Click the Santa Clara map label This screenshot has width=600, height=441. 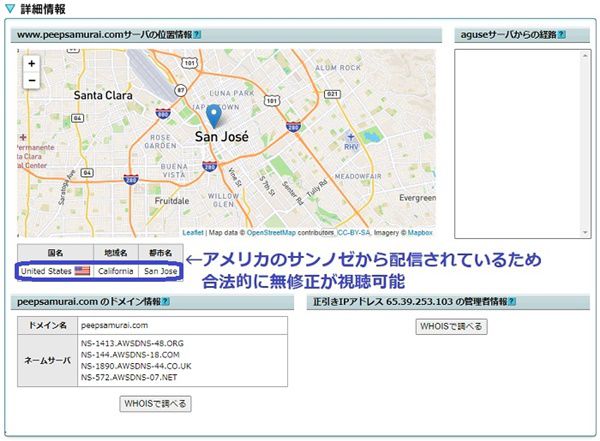coord(103,95)
